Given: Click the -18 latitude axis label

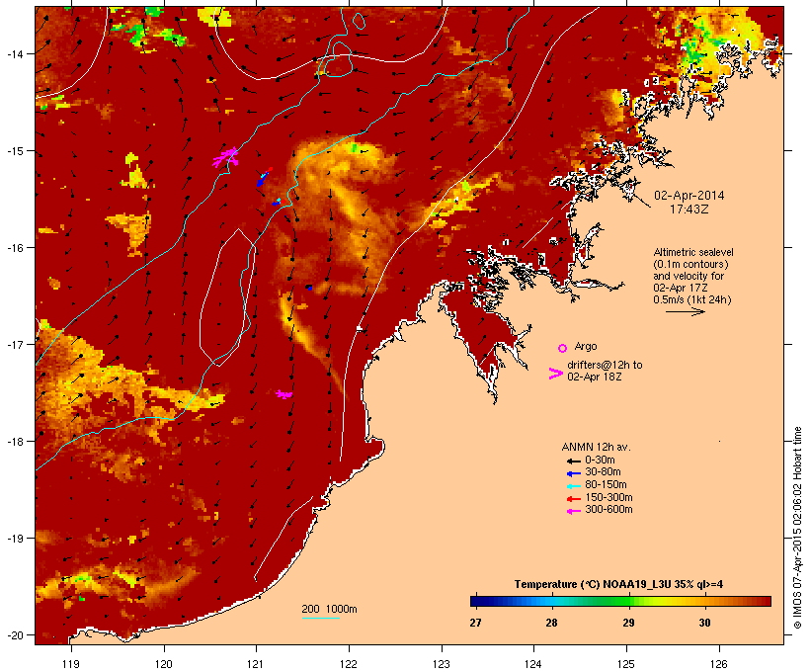Looking at the screenshot, I should [15, 442].
